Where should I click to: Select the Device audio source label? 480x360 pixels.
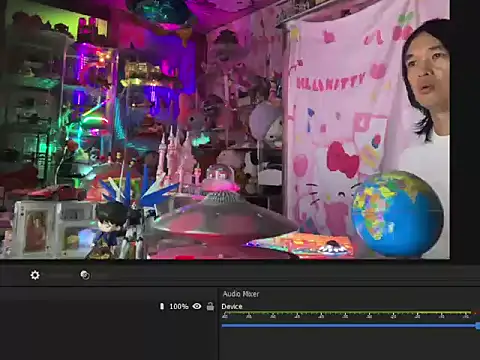click(232, 306)
